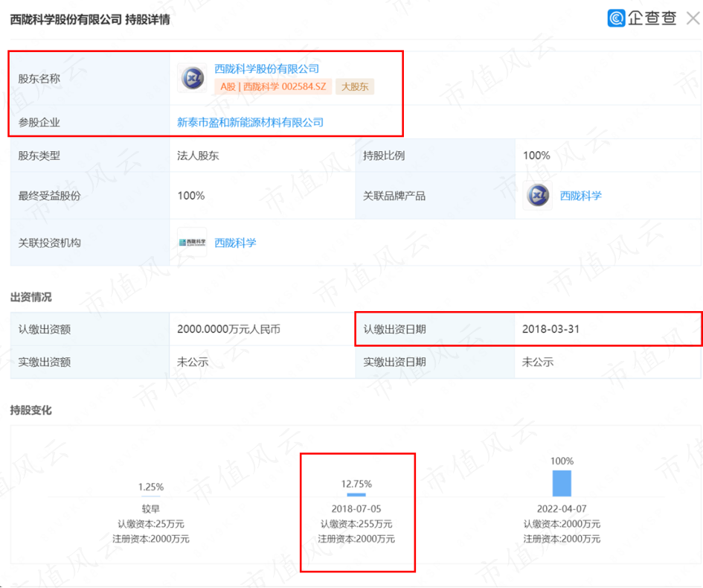
Task: Select 认缴资本:2000万元 text
Action: (562, 524)
